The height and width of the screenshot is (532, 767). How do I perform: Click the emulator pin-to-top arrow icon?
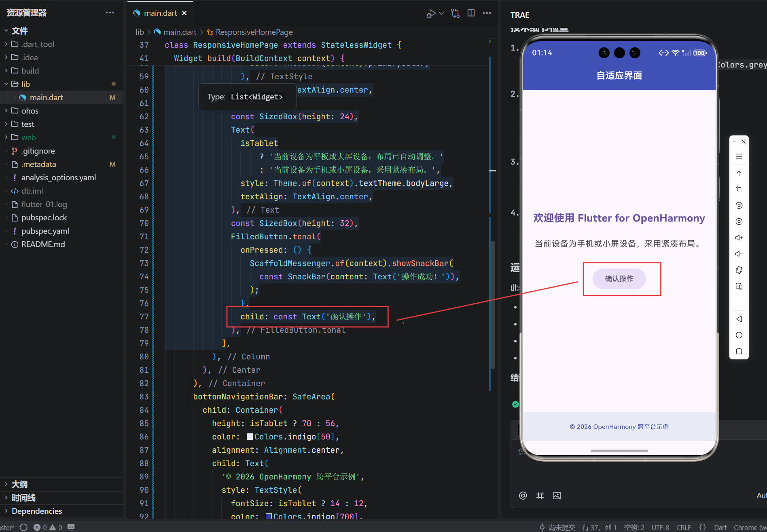tap(739, 173)
